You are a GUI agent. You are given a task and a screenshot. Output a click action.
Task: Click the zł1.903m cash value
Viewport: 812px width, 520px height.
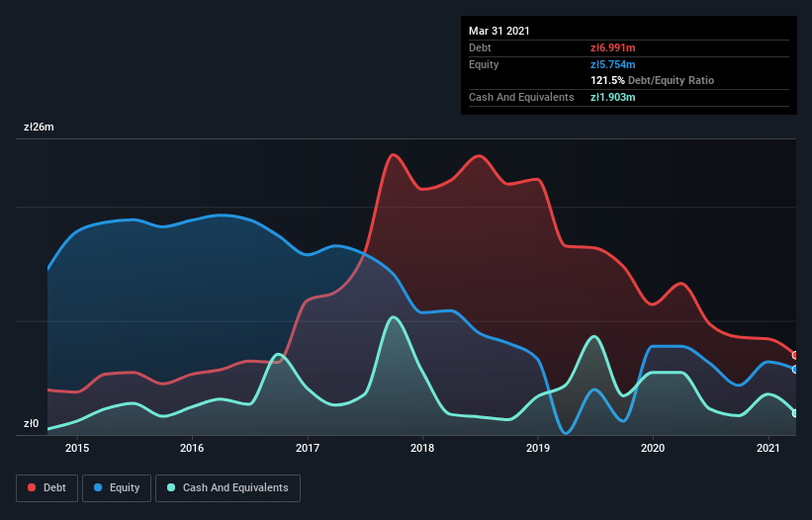612,97
